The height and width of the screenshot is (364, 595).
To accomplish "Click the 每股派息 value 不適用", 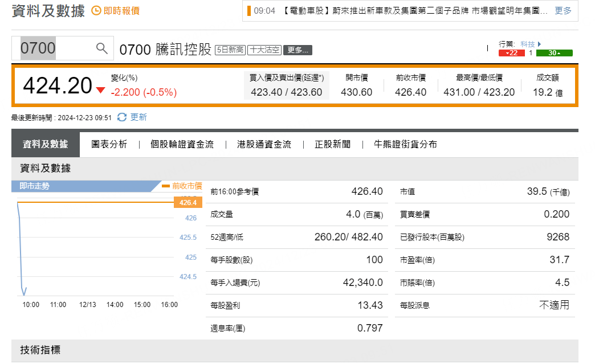I will [x=555, y=305].
